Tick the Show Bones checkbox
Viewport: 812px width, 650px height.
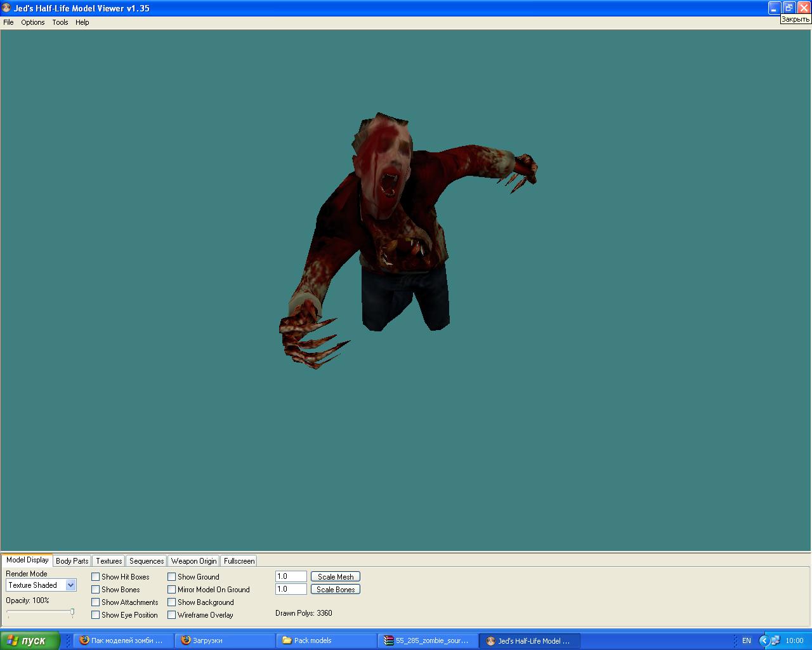click(x=96, y=590)
